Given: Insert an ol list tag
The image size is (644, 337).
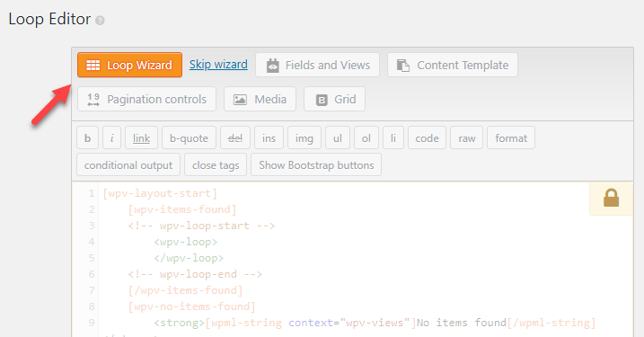Looking at the screenshot, I should (x=366, y=138).
